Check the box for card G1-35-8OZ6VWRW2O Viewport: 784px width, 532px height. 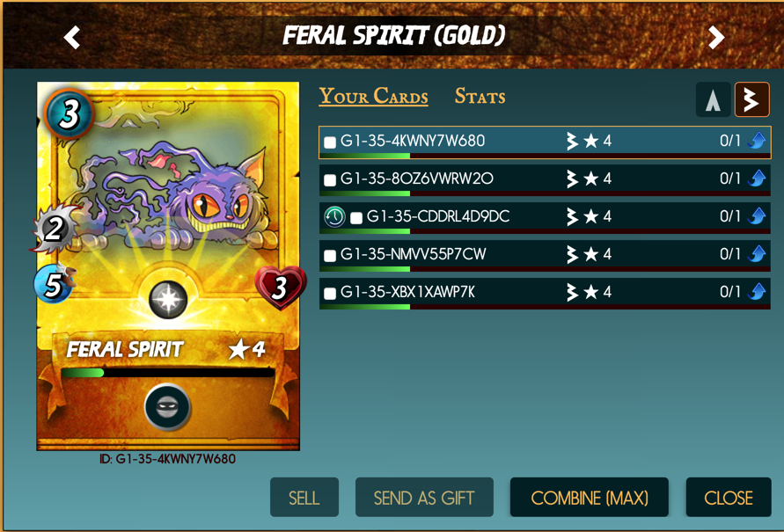(330, 180)
